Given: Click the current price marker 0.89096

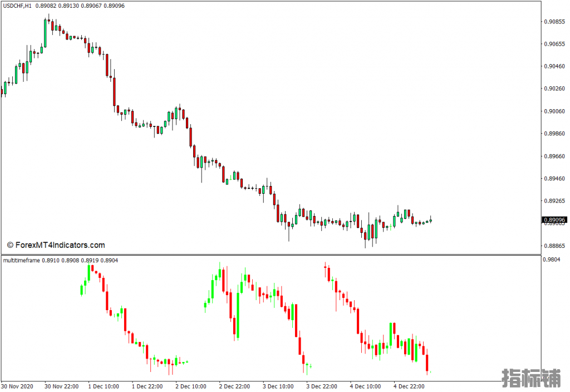Looking at the screenshot, I should pos(554,220).
